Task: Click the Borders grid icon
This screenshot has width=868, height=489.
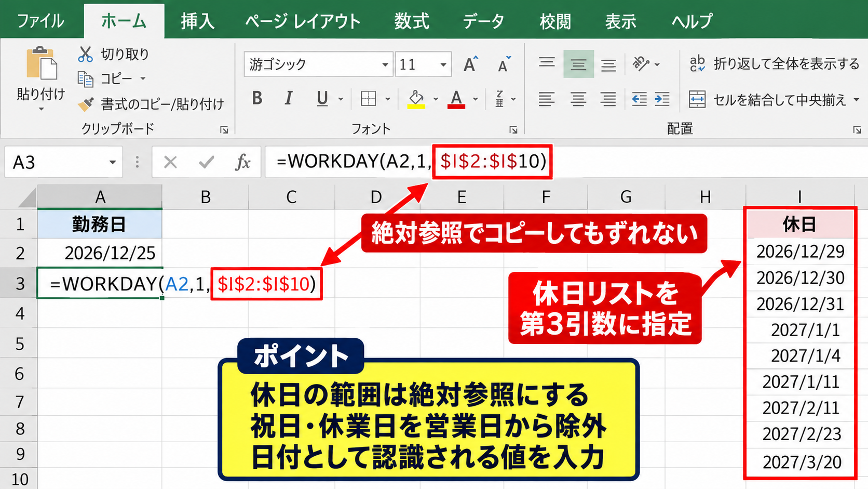Action: coord(368,98)
